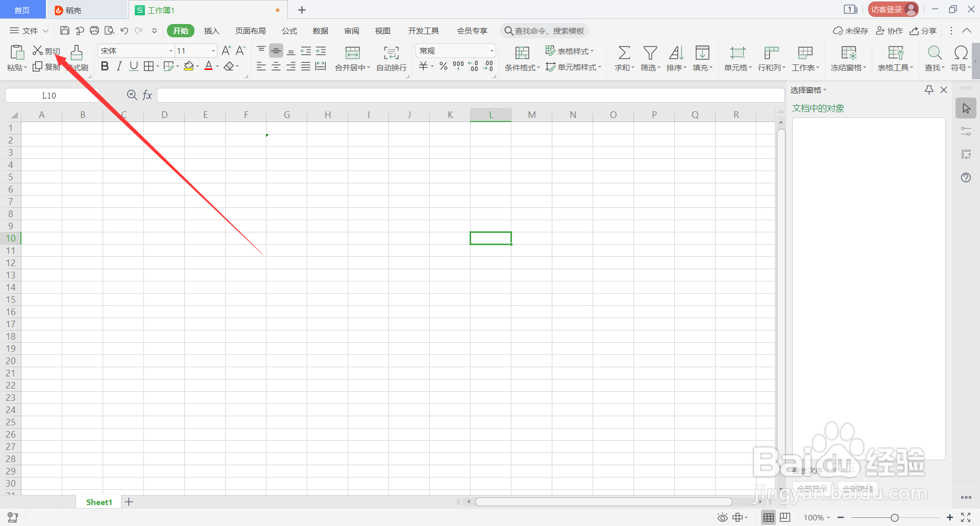Viewport: 980px width, 526px height.
Task: Switch to the Page Layout (页面布局) tab
Action: [250, 31]
